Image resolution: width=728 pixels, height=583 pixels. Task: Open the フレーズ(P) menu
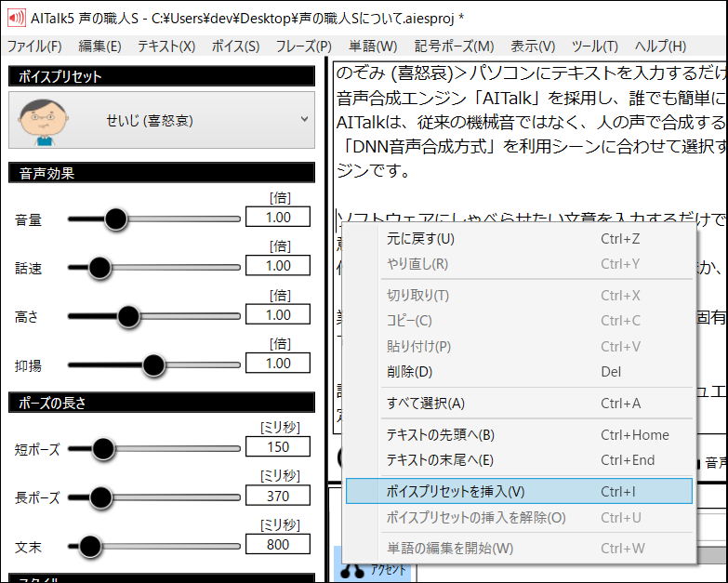point(304,46)
